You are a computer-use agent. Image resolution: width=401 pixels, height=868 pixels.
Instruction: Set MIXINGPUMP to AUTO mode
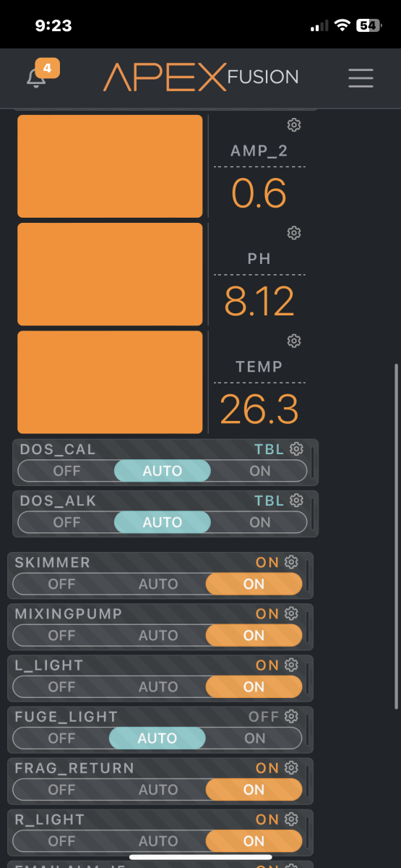point(158,635)
